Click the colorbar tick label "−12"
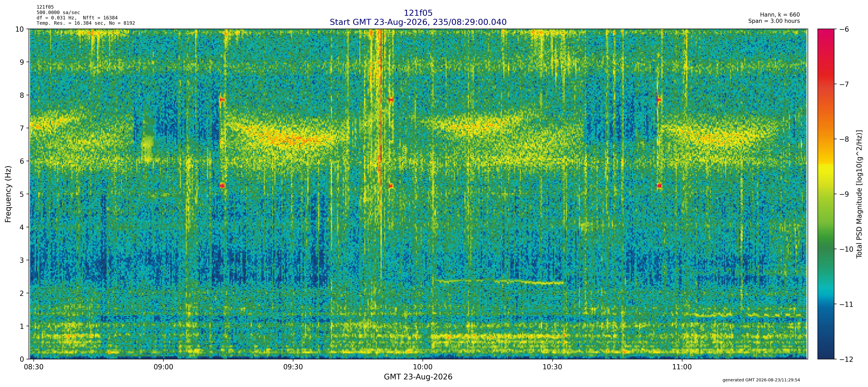 point(846,359)
